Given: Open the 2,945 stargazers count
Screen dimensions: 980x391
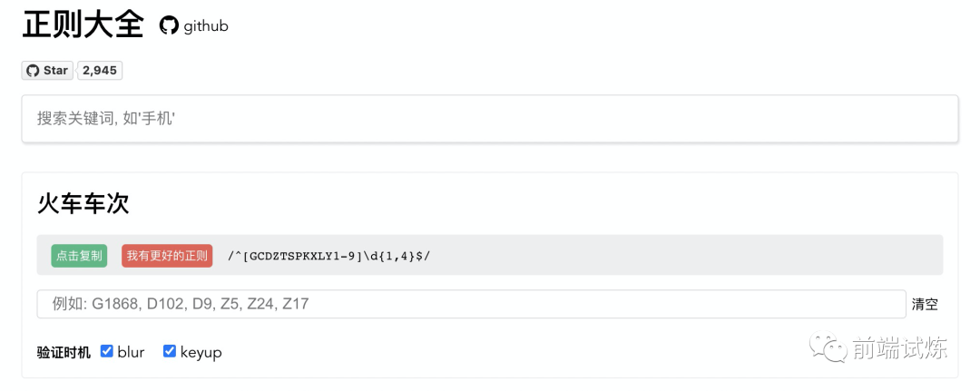Looking at the screenshot, I should [x=100, y=71].
